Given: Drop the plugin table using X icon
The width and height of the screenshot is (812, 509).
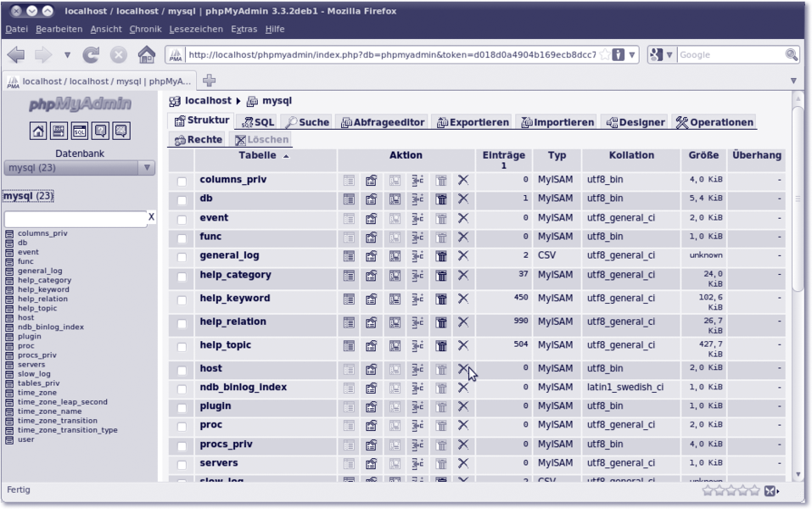Looking at the screenshot, I should [463, 406].
